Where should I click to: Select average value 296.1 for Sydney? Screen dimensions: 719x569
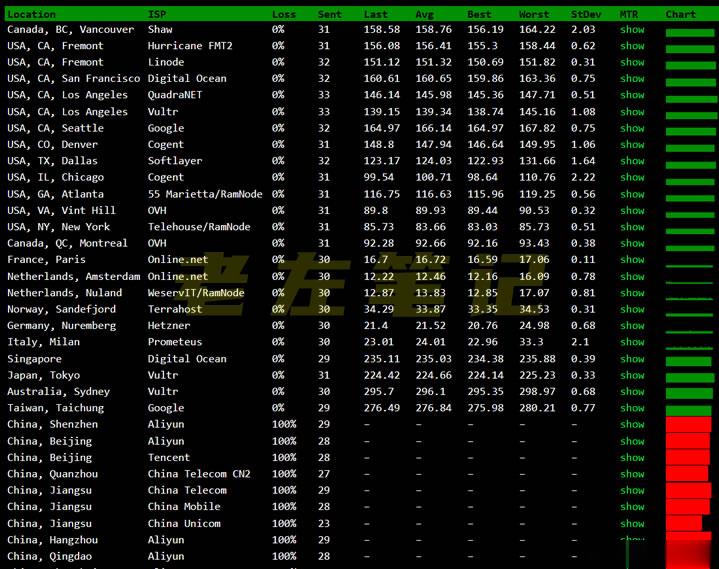tap(430, 392)
